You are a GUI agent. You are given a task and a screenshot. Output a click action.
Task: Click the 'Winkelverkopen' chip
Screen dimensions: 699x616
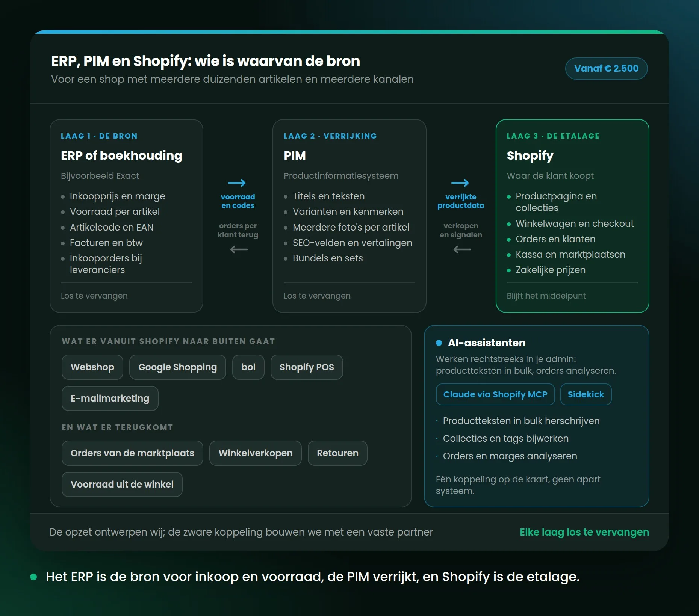tap(256, 453)
